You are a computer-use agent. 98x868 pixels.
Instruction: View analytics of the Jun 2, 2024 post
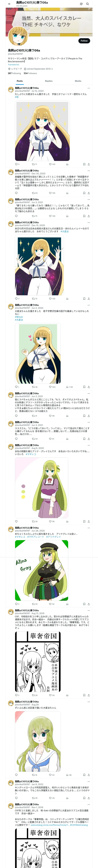tap(69, 387)
